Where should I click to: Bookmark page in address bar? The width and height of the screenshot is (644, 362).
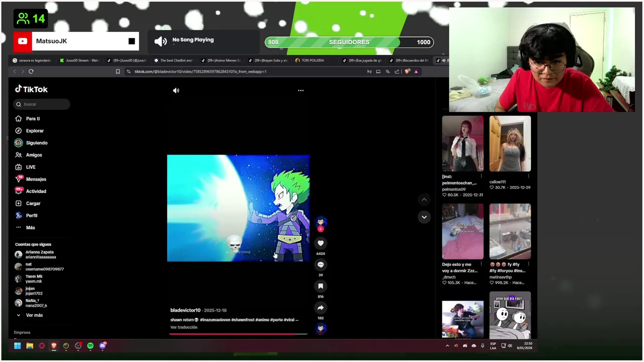pyautogui.click(x=118, y=71)
